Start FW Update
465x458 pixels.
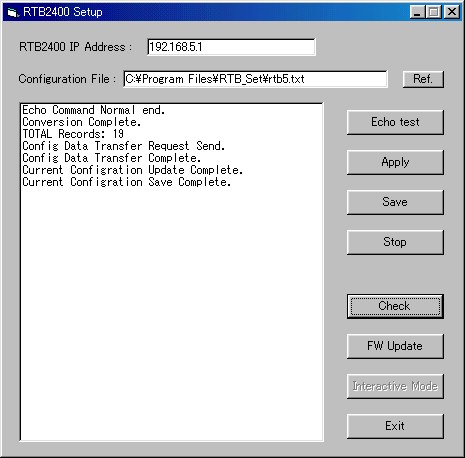[395, 346]
